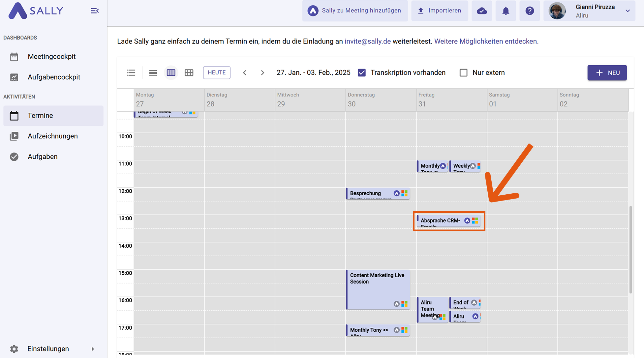
Task: Enable the Nur extern checkbox
Action: [x=463, y=73]
